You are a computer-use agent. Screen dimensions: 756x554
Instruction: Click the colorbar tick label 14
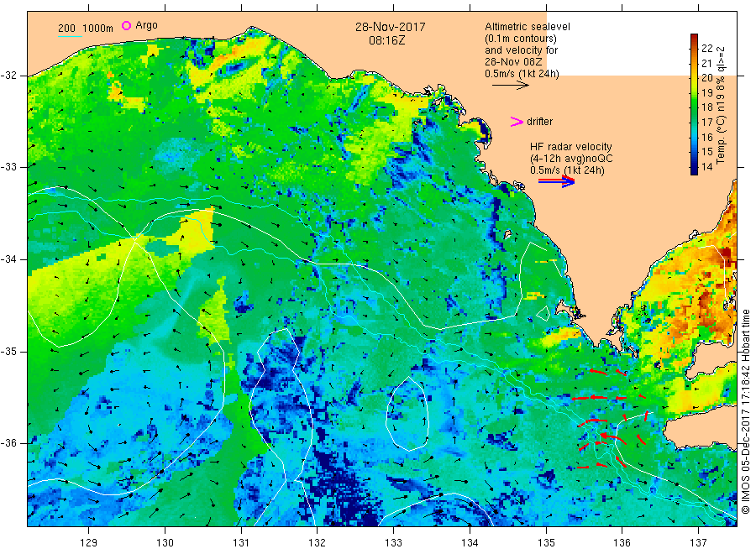[x=706, y=167]
